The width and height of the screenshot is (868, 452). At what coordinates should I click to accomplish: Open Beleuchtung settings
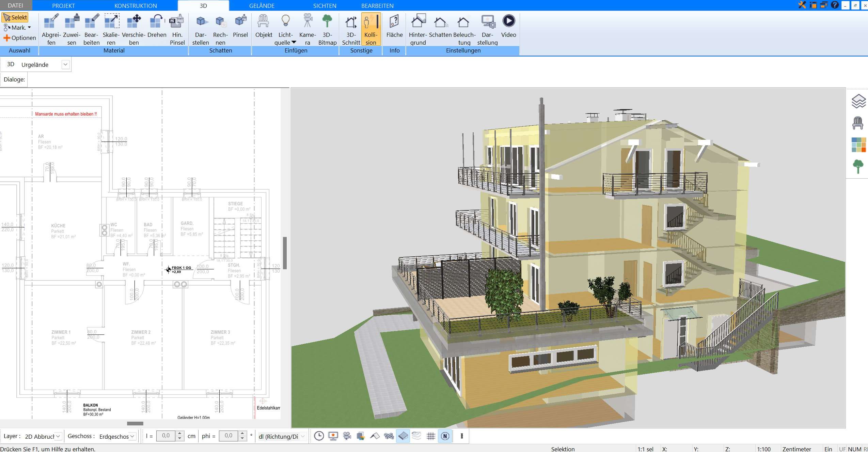[x=464, y=29]
